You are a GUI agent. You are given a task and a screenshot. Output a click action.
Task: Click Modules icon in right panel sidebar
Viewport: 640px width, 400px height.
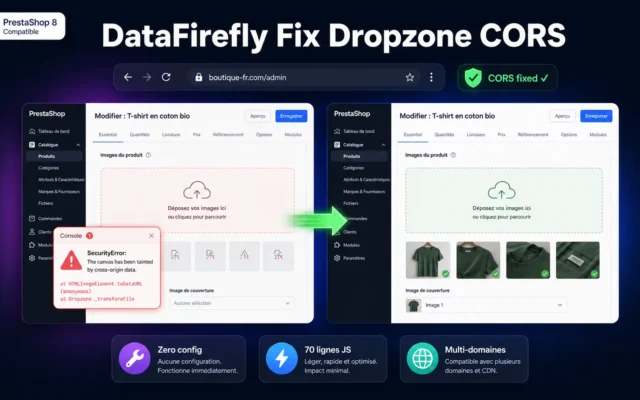coord(337,245)
